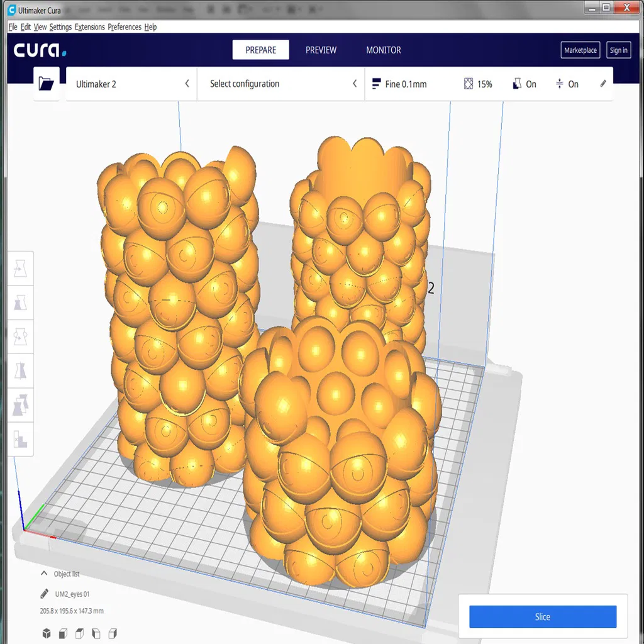The width and height of the screenshot is (644, 644).
Task: Collapse the Object list
Action: pos(44,574)
